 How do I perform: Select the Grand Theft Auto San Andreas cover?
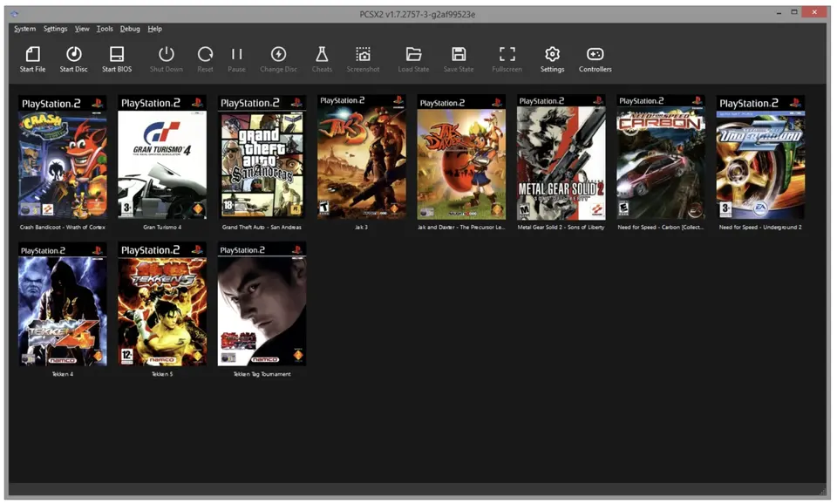pyautogui.click(x=262, y=157)
